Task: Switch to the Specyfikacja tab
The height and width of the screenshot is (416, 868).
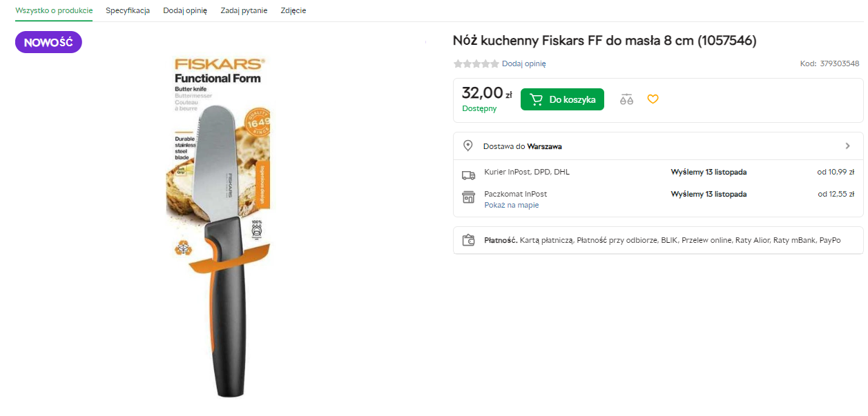Action: (128, 11)
